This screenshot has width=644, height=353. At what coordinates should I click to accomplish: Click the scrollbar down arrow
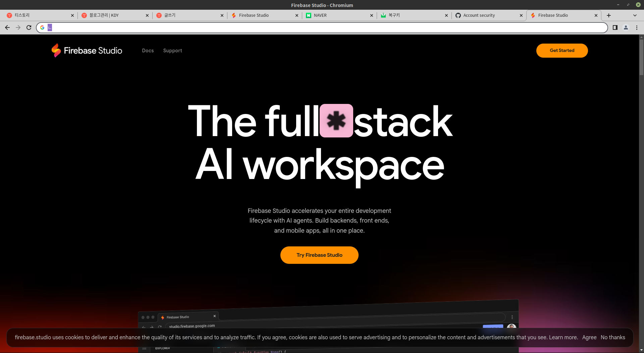pyautogui.click(x=641, y=350)
